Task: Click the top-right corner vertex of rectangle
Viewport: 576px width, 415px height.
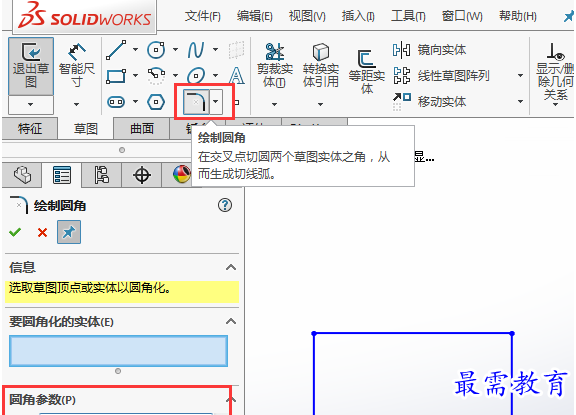Action: click(512, 333)
